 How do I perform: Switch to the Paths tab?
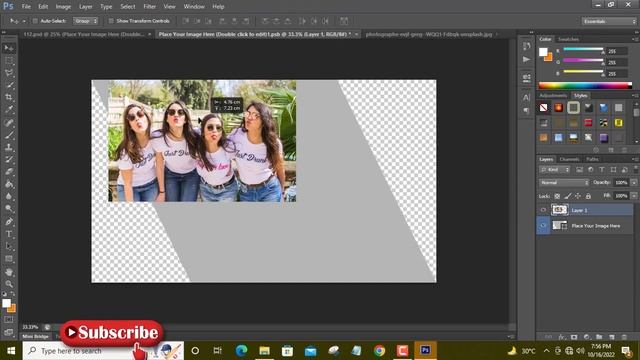pyautogui.click(x=592, y=159)
